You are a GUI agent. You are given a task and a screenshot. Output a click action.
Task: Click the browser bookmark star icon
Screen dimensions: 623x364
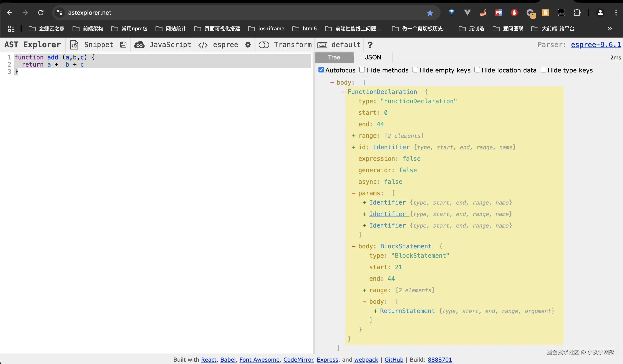(430, 13)
